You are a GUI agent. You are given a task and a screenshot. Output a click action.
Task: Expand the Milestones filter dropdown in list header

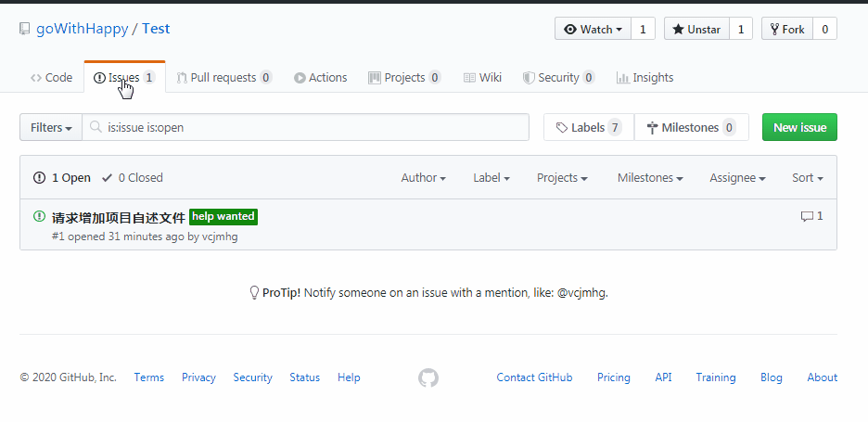650,178
